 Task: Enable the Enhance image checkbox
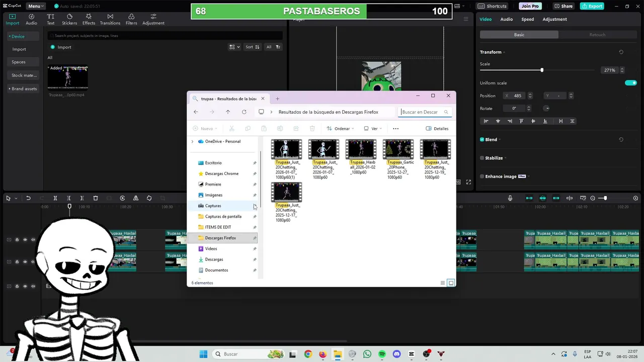coord(482,176)
